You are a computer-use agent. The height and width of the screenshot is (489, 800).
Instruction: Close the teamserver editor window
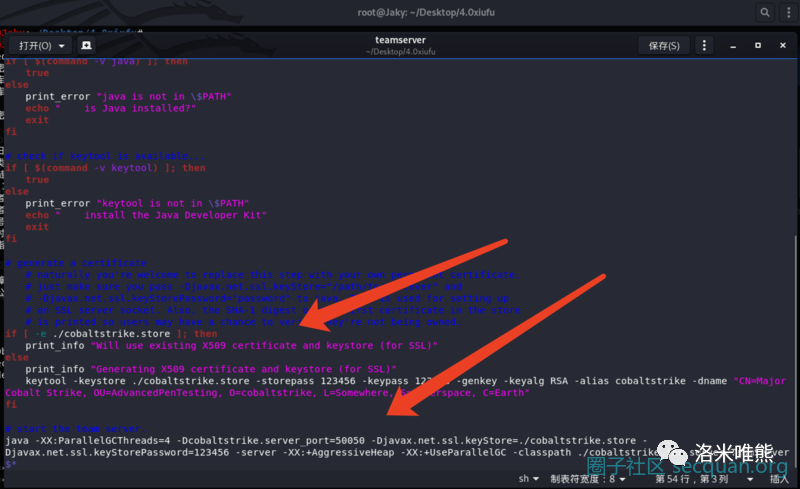783,45
